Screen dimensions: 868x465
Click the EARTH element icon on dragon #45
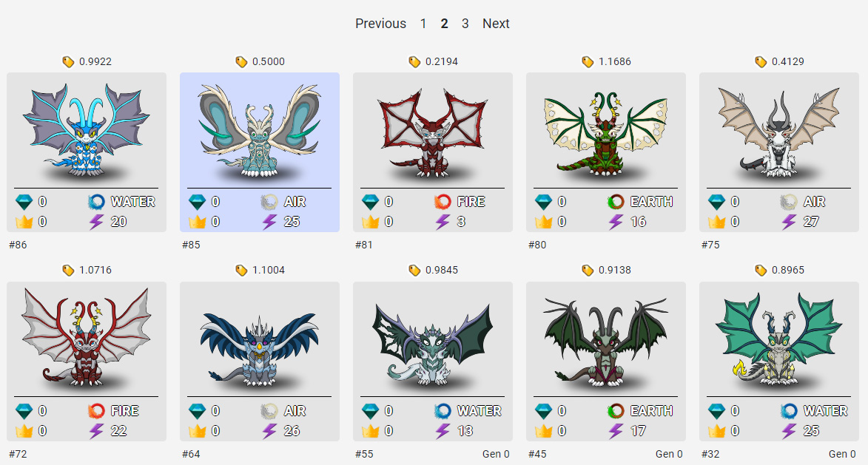616,411
